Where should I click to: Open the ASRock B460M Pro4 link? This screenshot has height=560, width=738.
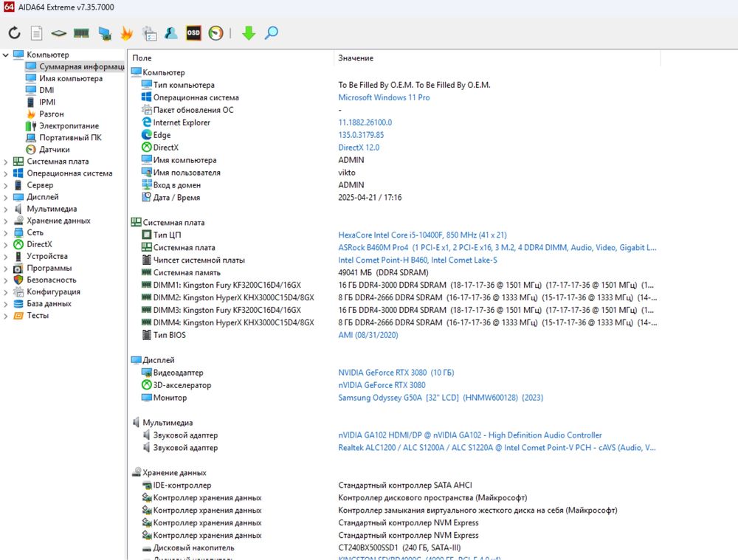pyautogui.click(x=497, y=247)
